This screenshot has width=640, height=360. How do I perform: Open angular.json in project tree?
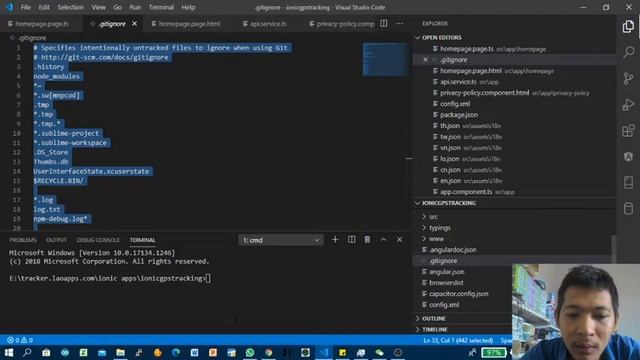447,272
